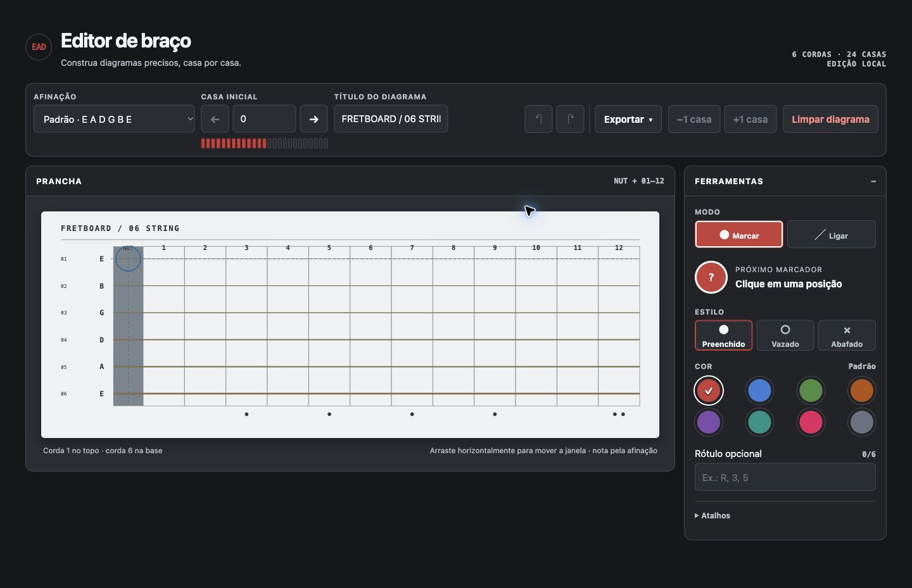Expand the Atalhos section
912x588 pixels.
[x=712, y=516]
